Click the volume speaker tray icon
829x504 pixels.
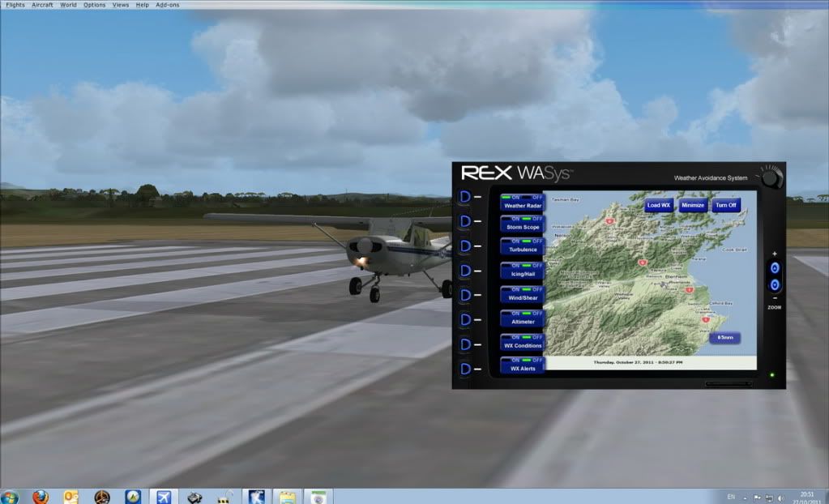(780, 497)
